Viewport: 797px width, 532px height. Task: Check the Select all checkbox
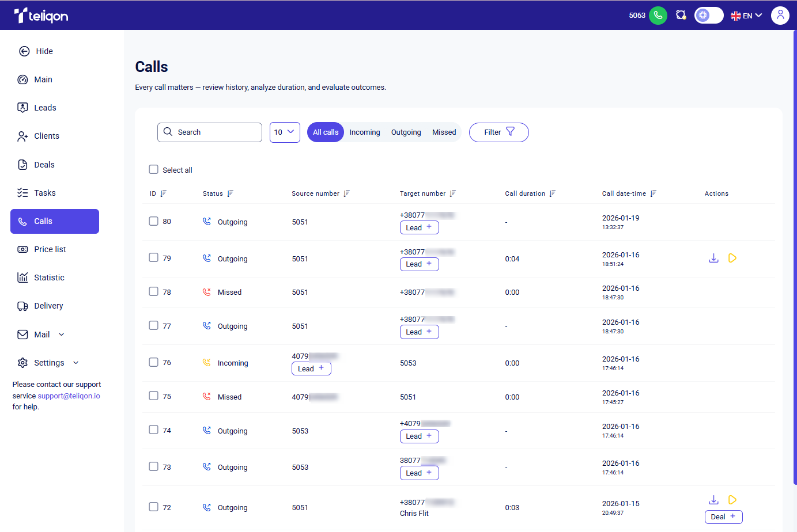153,169
